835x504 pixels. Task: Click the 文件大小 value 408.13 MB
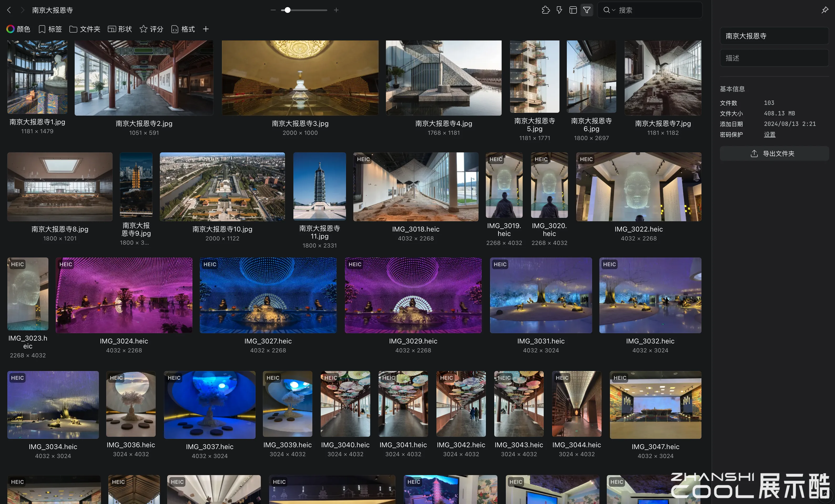coord(780,113)
